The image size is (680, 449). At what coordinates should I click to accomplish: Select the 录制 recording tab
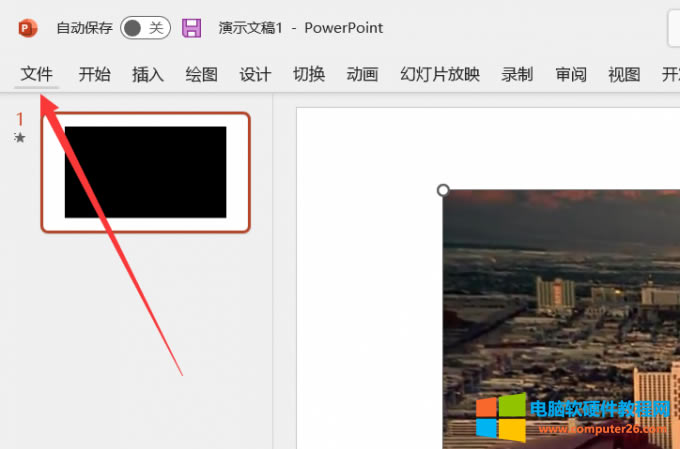coord(517,74)
